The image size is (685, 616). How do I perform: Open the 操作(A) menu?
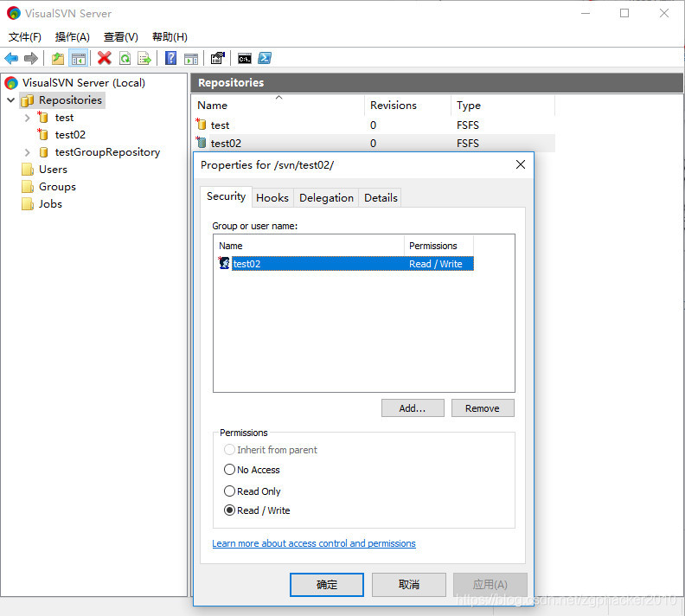(x=73, y=37)
